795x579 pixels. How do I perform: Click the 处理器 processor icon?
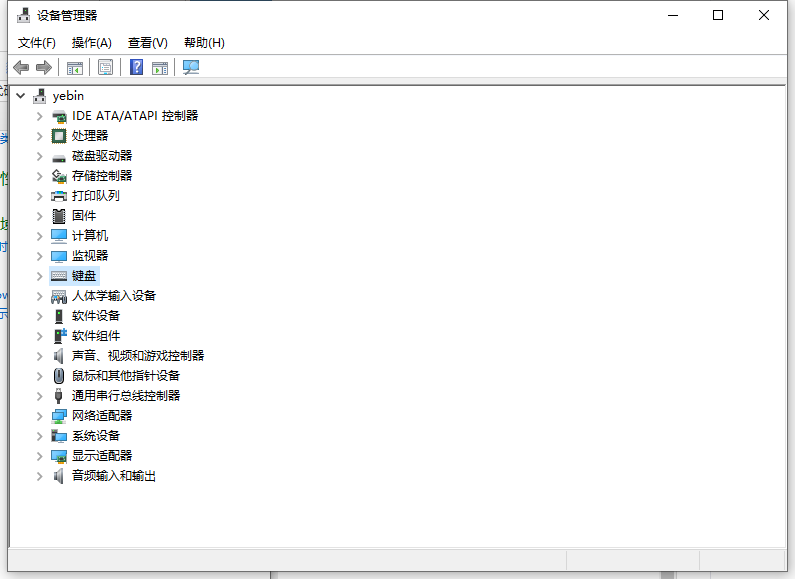click(x=59, y=136)
